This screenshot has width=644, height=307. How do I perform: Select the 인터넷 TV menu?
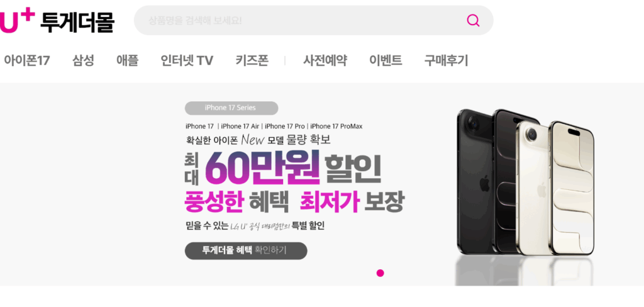click(187, 61)
